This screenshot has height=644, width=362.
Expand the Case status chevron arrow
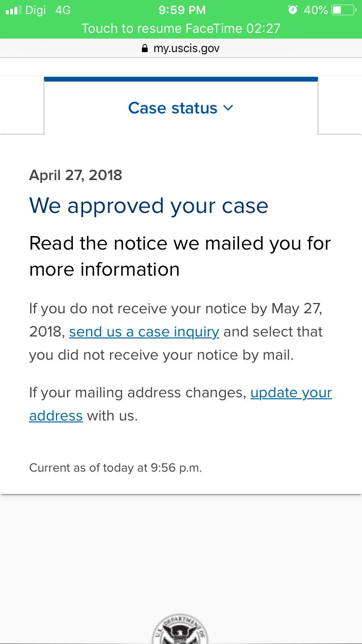click(228, 108)
